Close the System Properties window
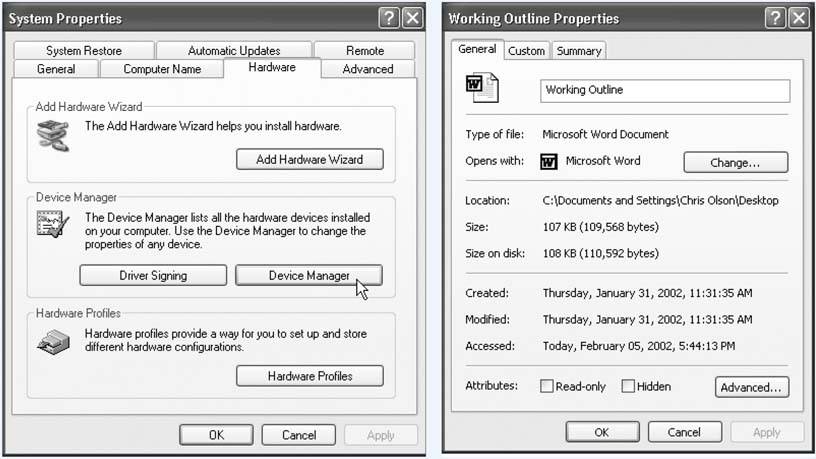This screenshot has width=816, height=459. [x=413, y=18]
